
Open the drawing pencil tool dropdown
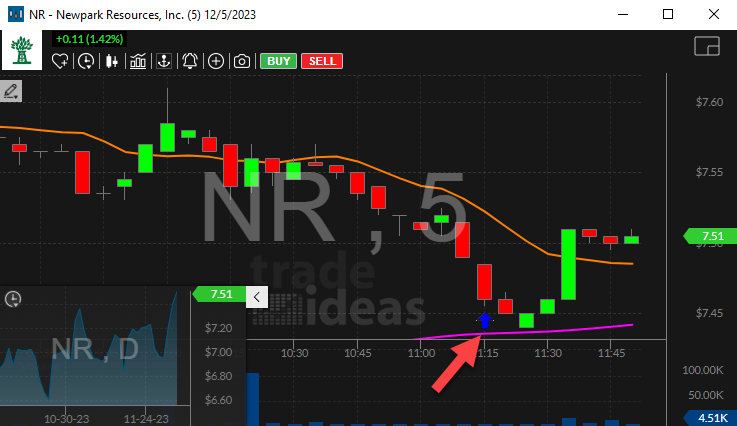[11, 91]
